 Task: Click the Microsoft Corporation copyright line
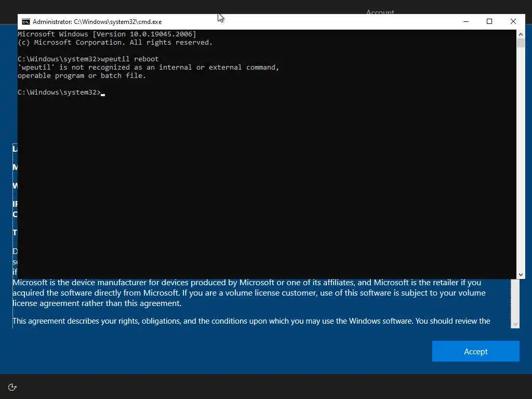tap(115, 43)
